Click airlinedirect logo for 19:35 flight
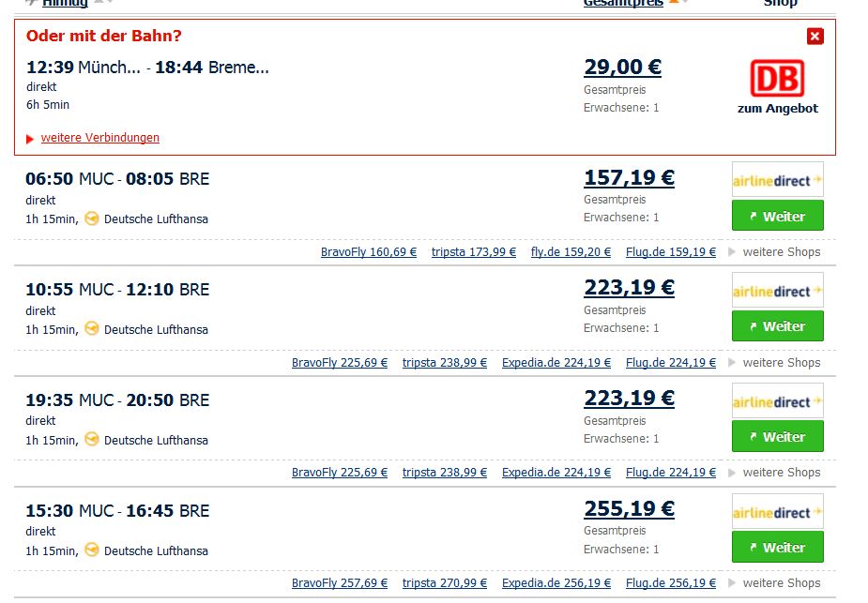The width and height of the screenshot is (868, 603). click(777, 401)
